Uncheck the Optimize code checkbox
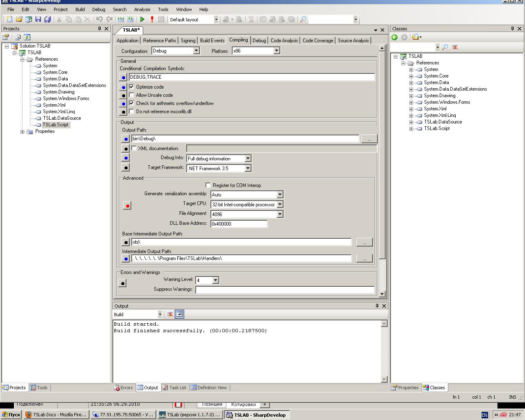 (x=132, y=87)
